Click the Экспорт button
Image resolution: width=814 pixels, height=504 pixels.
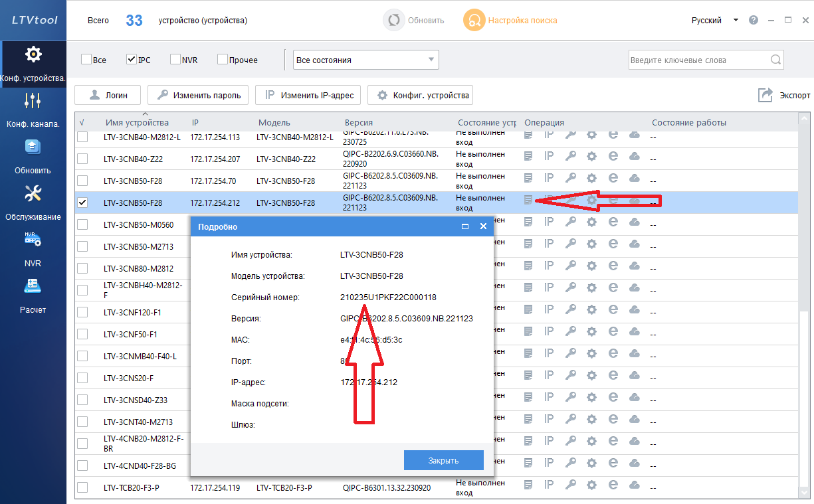click(x=784, y=95)
